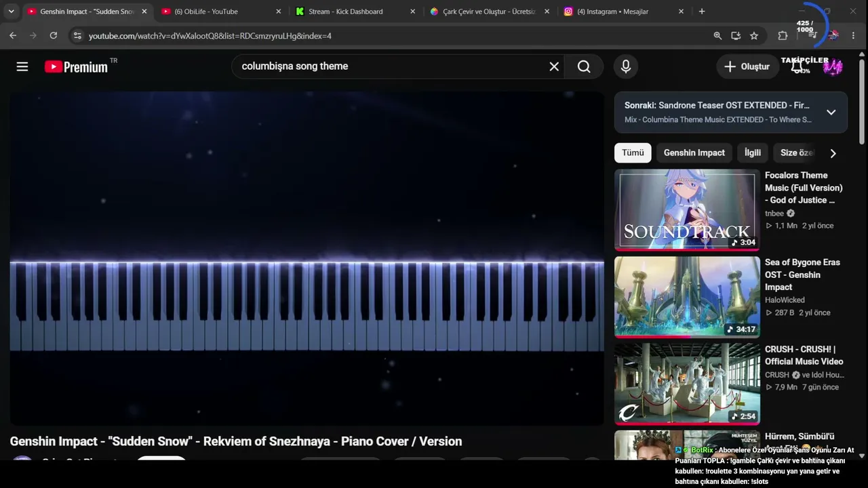Bookmark this page with the star
868x488 pixels.
(754, 36)
